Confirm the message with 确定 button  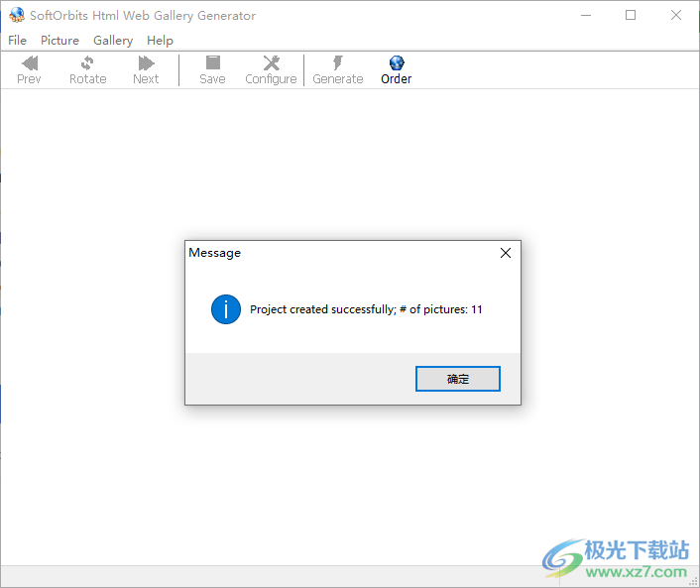pos(458,379)
